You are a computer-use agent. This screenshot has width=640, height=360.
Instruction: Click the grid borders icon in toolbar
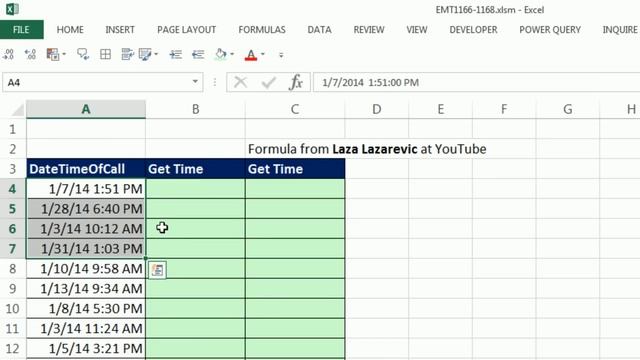tap(105, 54)
